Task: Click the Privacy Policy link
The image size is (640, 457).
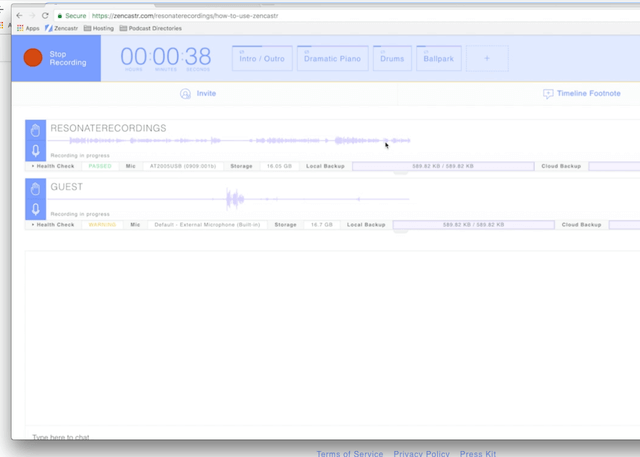Action: 421,454
